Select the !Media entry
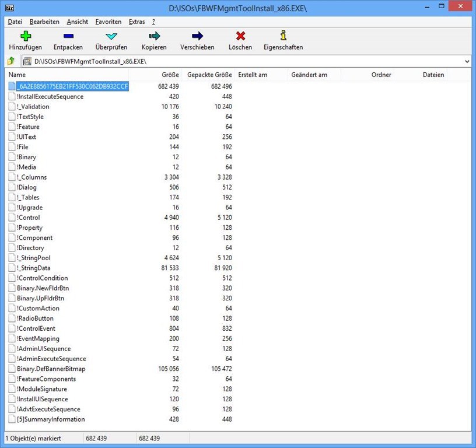The image size is (476, 448). tap(26, 167)
